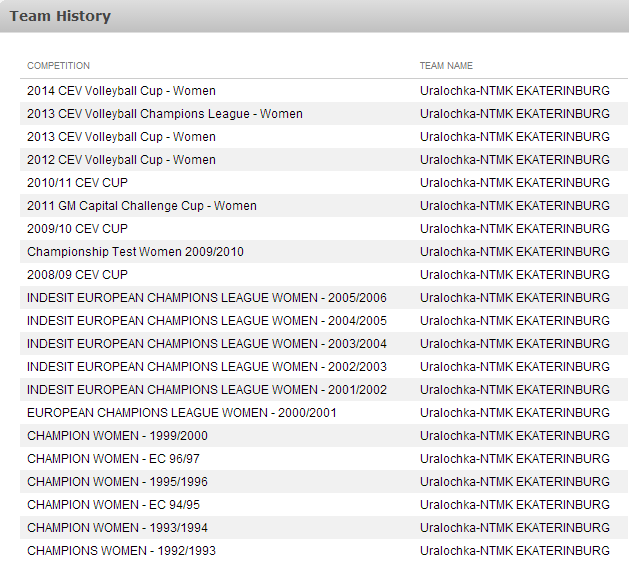Select Championship Test Women 2009/2010
Image resolution: width=629 pixels, height=562 pixels.
135,252
